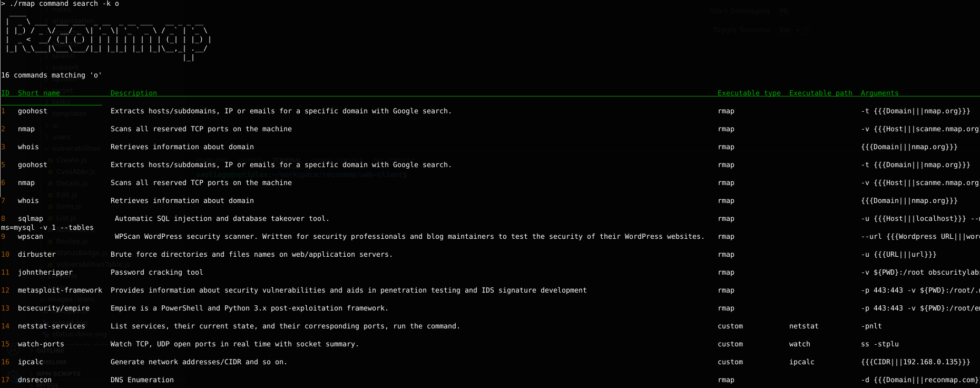Click the "Executable type" column header
This screenshot has width=980, height=388.
[x=749, y=93]
